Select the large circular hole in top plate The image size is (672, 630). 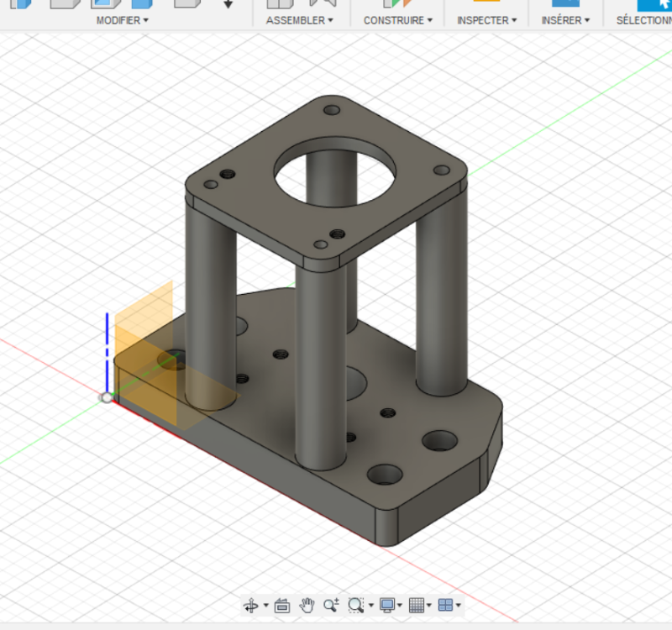332,176
